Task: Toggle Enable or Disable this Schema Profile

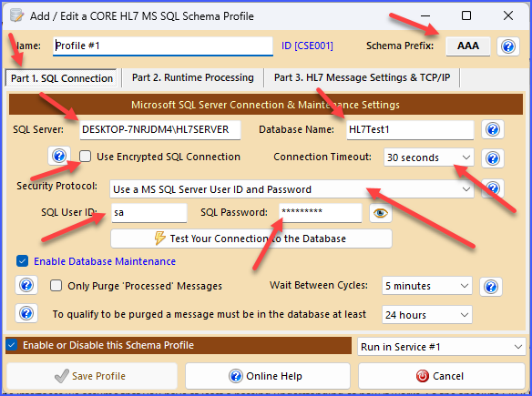Action: [11, 345]
